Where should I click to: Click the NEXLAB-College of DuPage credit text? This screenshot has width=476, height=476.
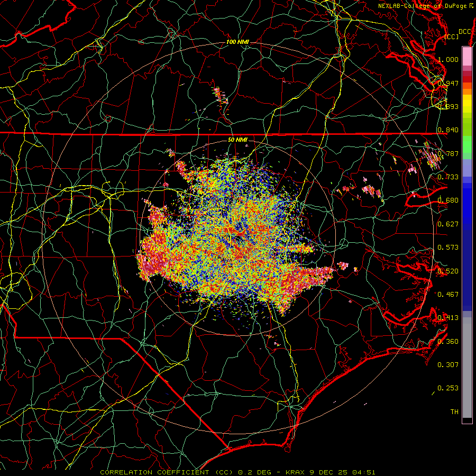426,6
